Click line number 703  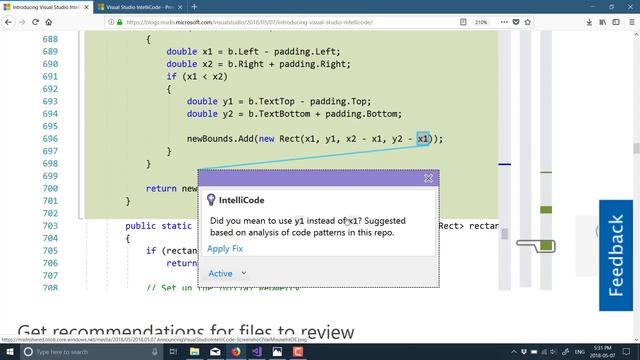[x=50, y=226]
